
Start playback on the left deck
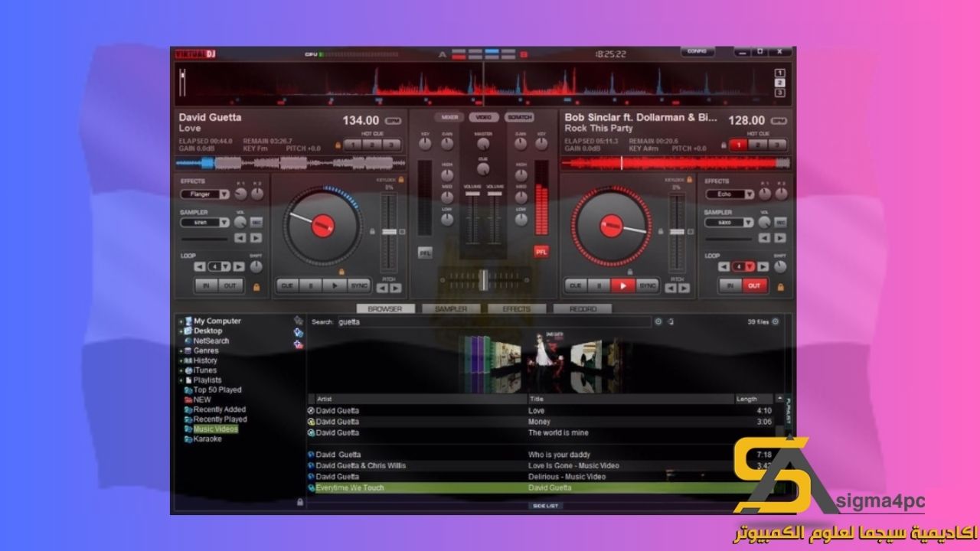click(335, 285)
